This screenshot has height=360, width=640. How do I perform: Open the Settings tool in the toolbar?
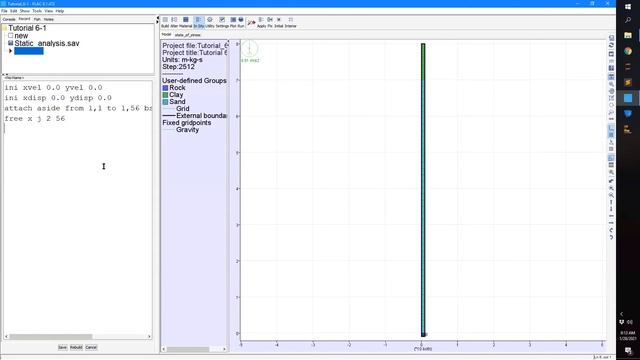222,22
